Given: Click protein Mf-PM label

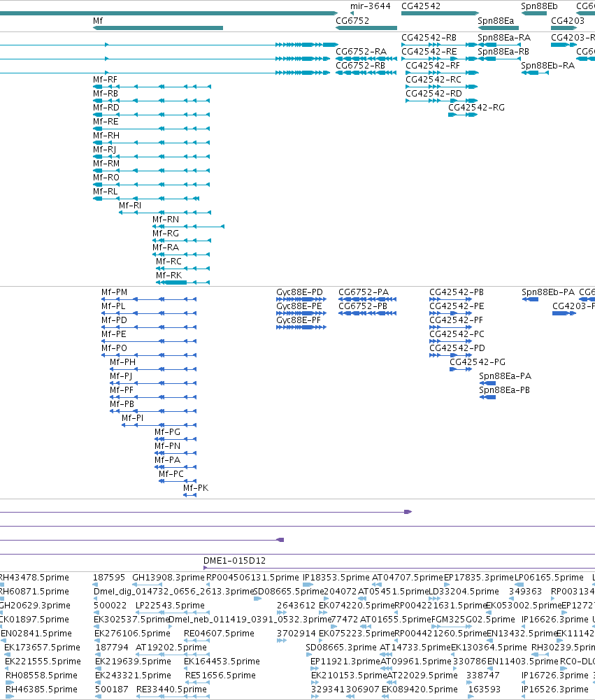Looking at the screenshot, I should pos(114,292).
